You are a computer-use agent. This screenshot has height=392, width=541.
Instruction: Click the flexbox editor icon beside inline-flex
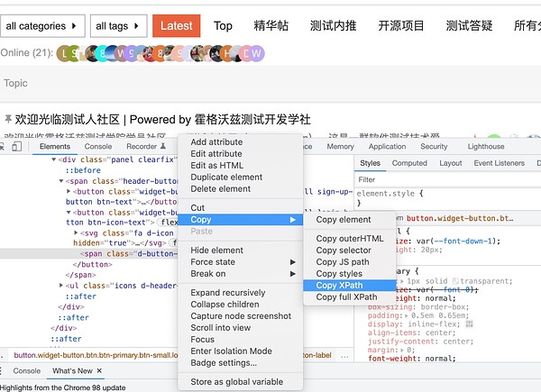point(469,324)
